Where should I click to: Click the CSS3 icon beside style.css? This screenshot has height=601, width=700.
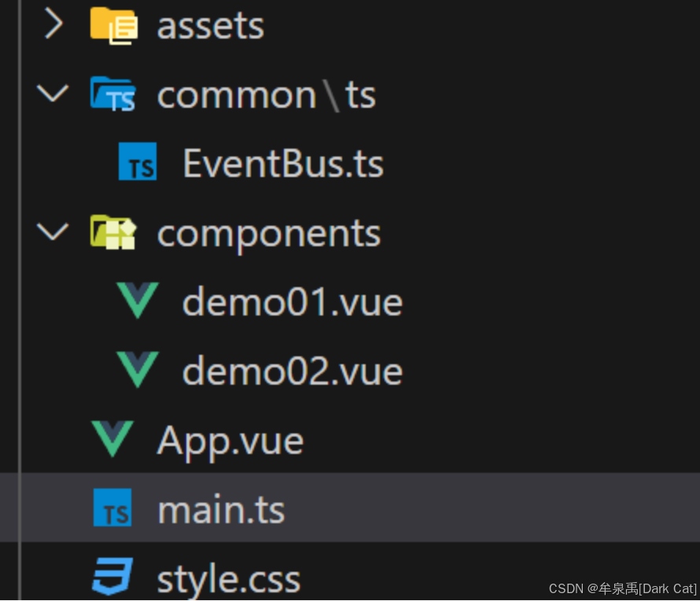pos(112,577)
